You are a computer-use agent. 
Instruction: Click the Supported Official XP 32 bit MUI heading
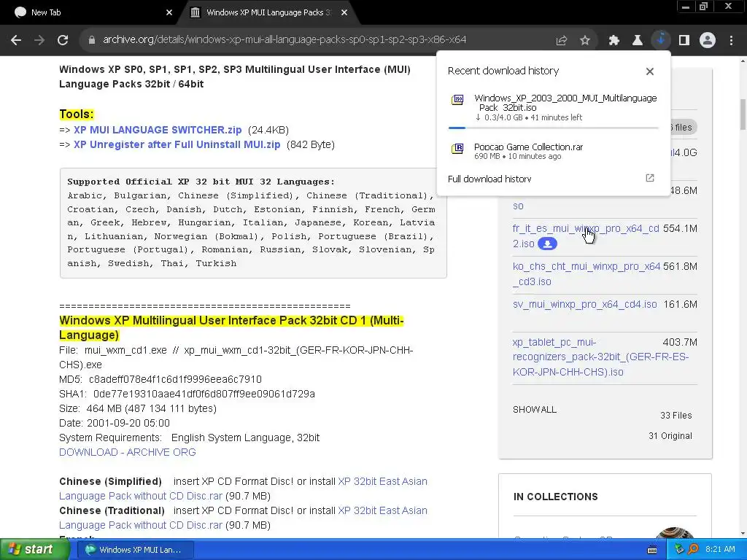[201, 182]
